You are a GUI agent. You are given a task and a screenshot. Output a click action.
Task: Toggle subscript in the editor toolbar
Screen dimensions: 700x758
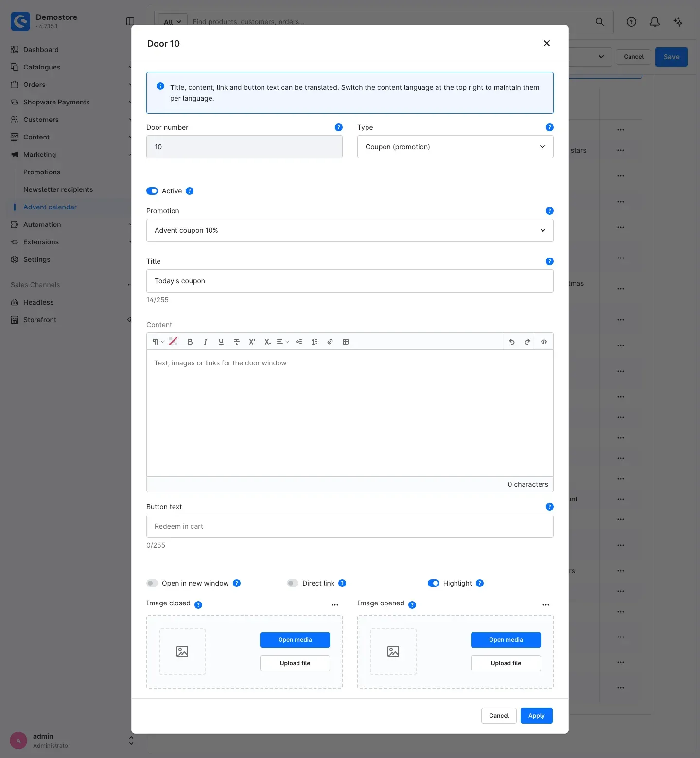(x=267, y=342)
